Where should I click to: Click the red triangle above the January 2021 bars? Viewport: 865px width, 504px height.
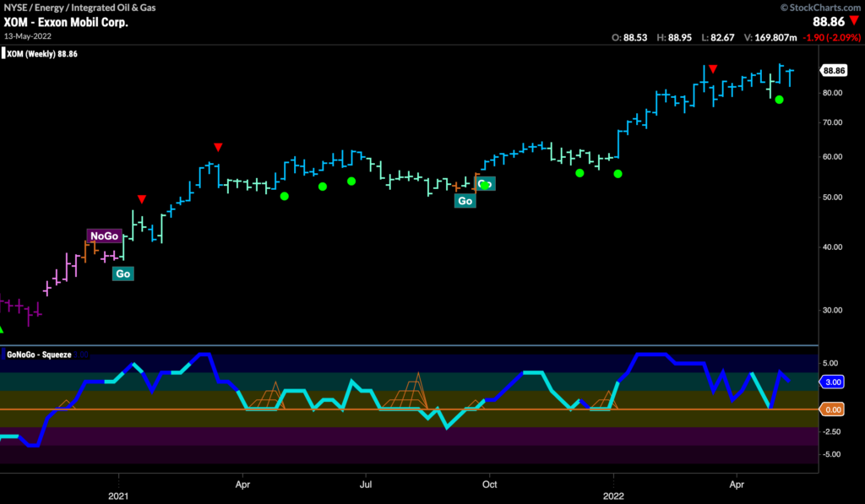pyautogui.click(x=142, y=199)
